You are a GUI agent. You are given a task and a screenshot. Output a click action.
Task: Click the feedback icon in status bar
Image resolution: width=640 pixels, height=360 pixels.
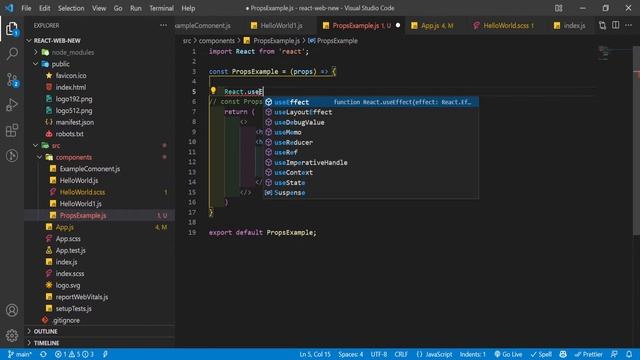(x=614, y=354)
